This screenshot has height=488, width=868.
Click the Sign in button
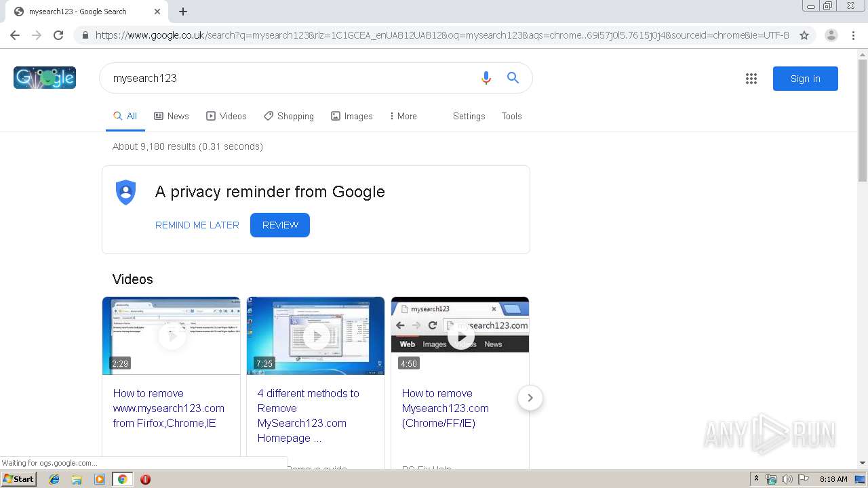[806, 79]
